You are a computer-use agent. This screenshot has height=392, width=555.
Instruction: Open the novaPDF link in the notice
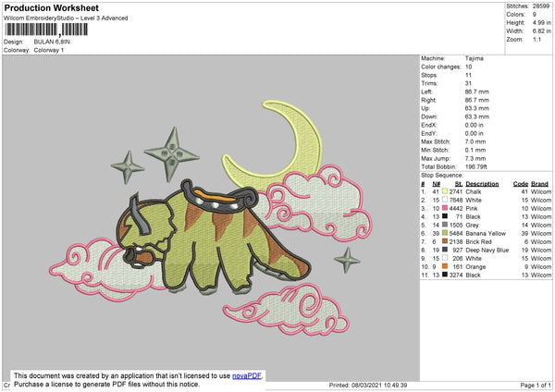click(247, 375)
